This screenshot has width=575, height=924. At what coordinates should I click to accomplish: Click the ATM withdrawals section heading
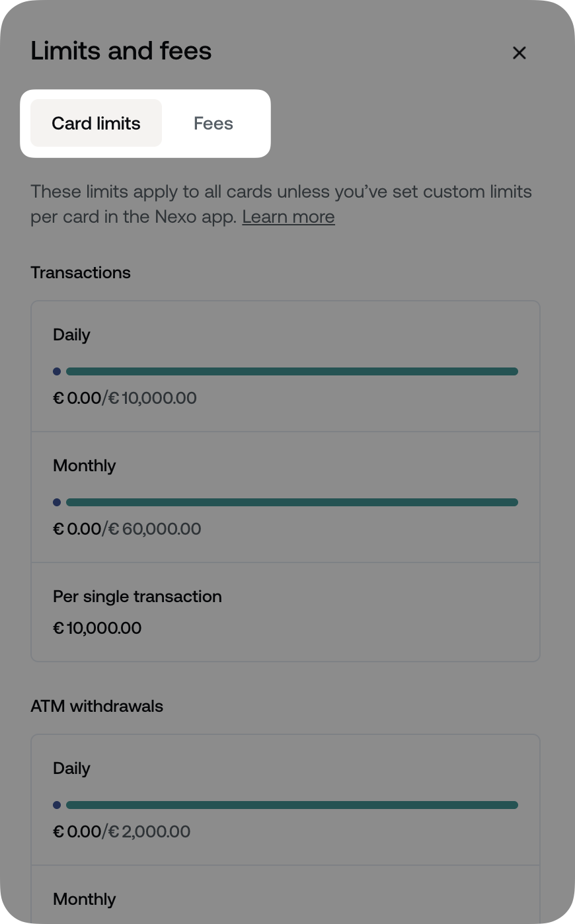(97, 706)
